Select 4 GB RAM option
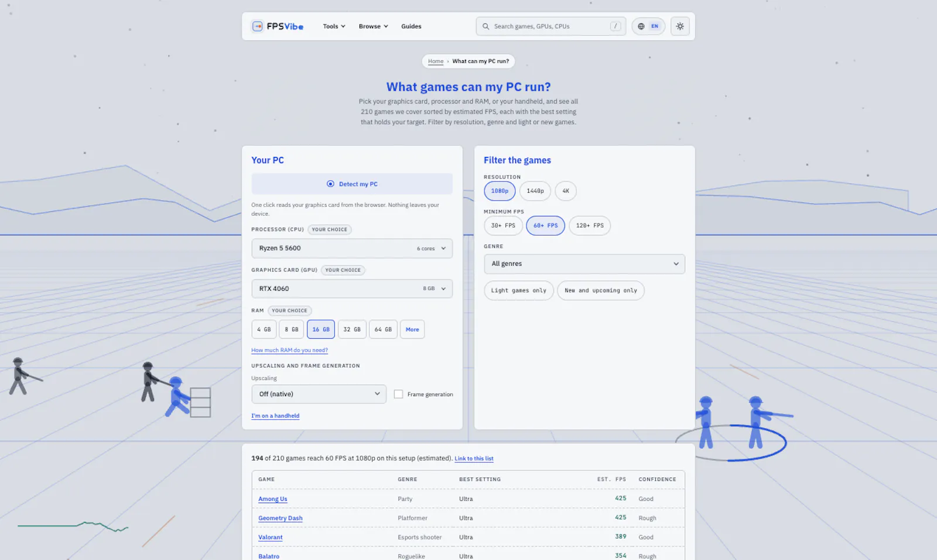This screenshot has height=560, width=937. point(264,329)
